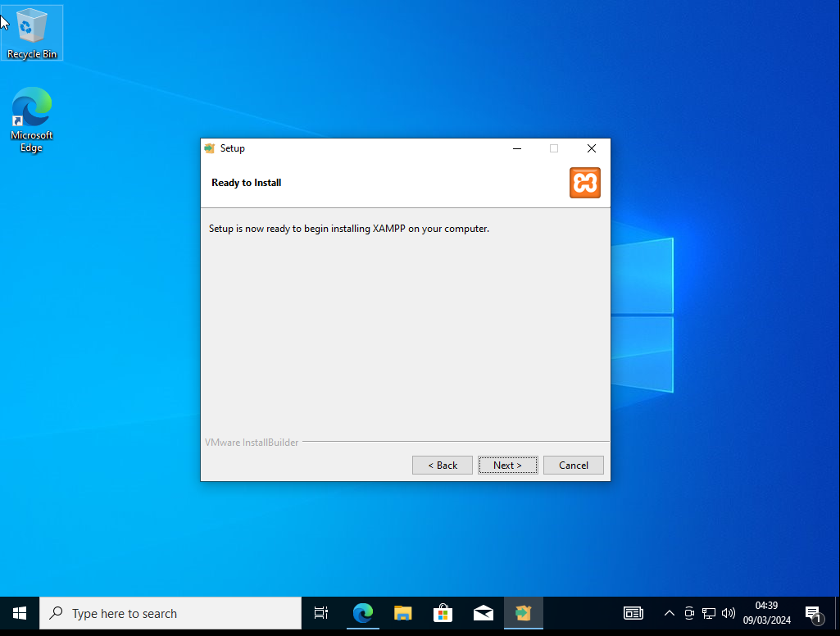Open Microsoft Store from the taskbar

(x=443, y=613)
